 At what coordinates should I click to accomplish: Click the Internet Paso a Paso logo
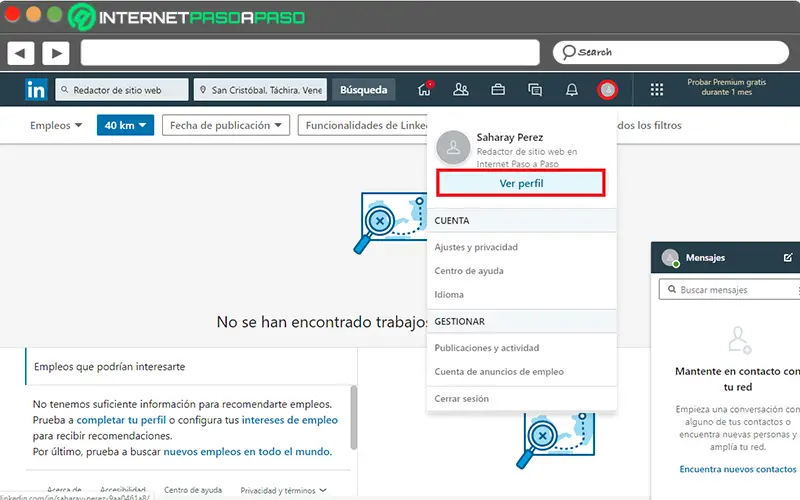187,17
